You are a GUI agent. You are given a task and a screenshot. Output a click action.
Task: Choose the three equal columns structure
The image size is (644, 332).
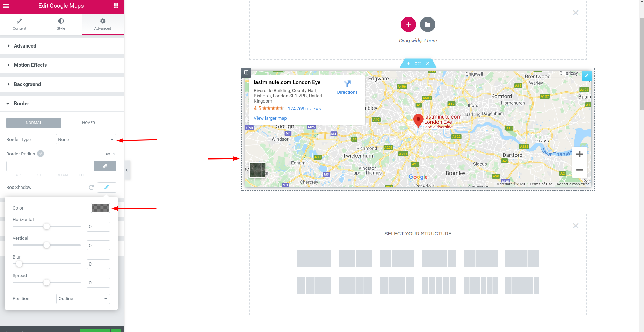pos(397,259)
